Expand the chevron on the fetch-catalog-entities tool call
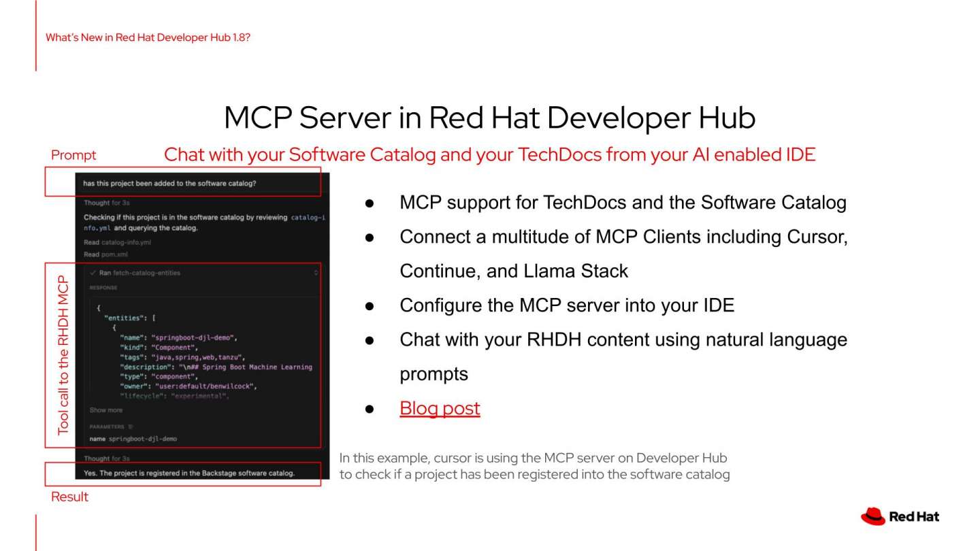 [316, 272]
